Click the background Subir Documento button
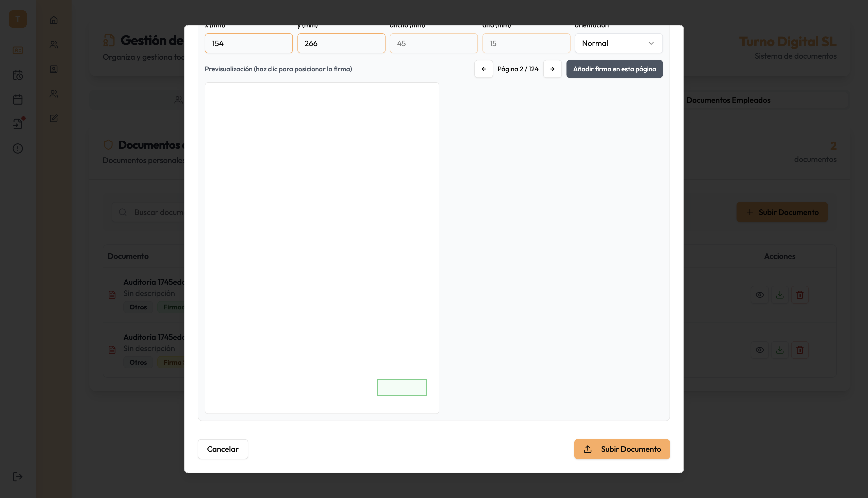Viewport: 868px width, 498px height. click(x=782, y=212)
